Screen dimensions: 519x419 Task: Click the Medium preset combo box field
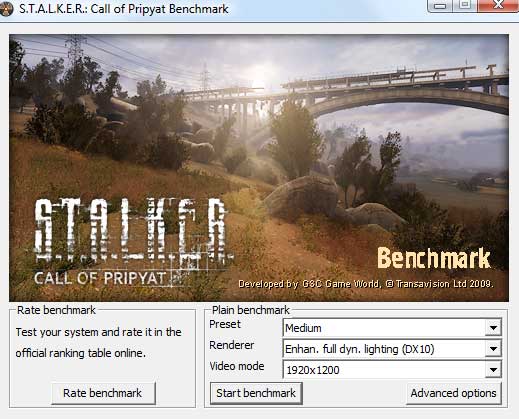click(x=392, y=328)
